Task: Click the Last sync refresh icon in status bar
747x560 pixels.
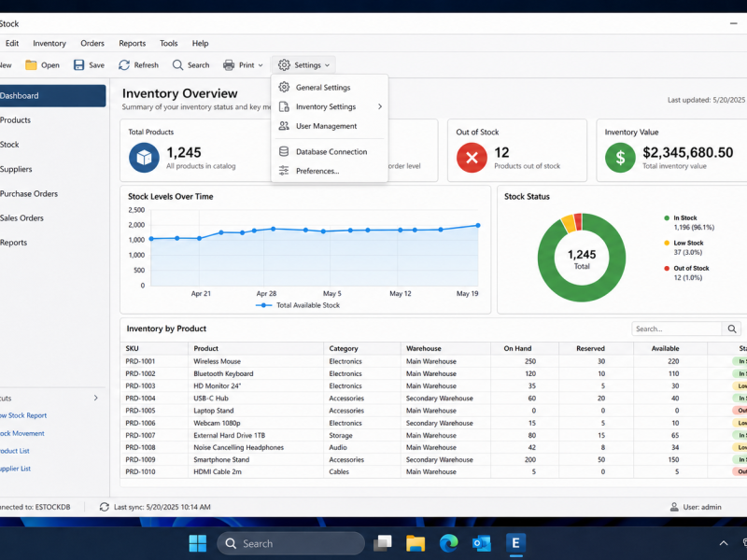Action: pyautogui.click(x=105, y=507)
